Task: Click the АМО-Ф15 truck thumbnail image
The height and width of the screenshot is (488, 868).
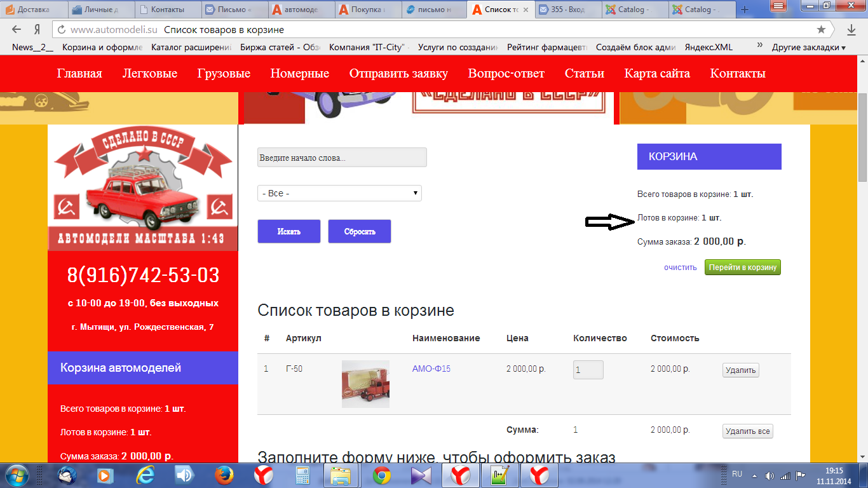Action: [x=365, y=384]
